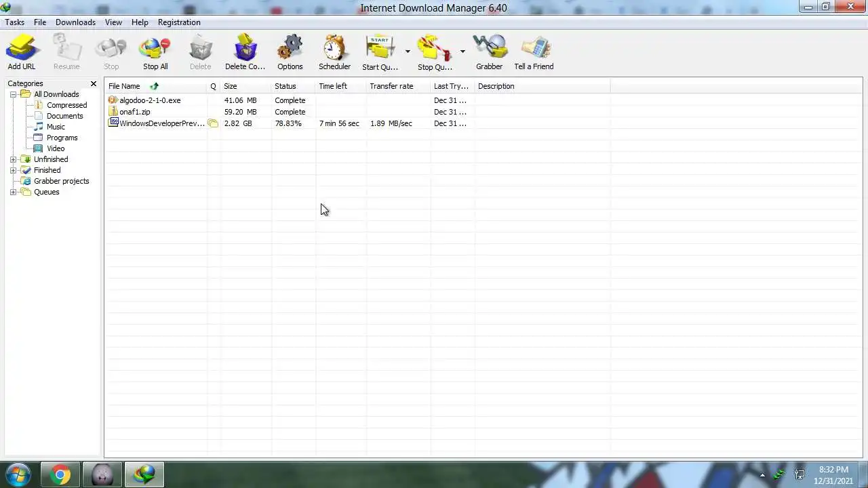The image size is (868, 488).
Task: Click the 7 min 56 sec cell
Action: coord(339,123)
